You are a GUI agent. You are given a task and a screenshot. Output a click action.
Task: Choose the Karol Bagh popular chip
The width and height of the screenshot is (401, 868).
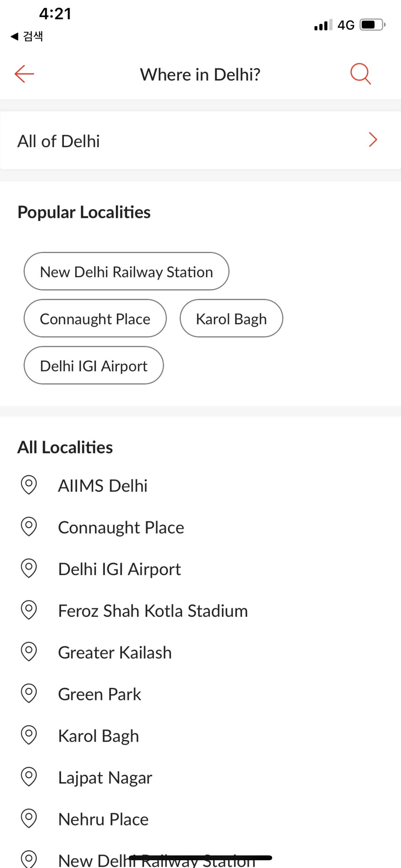pos(231,319)
